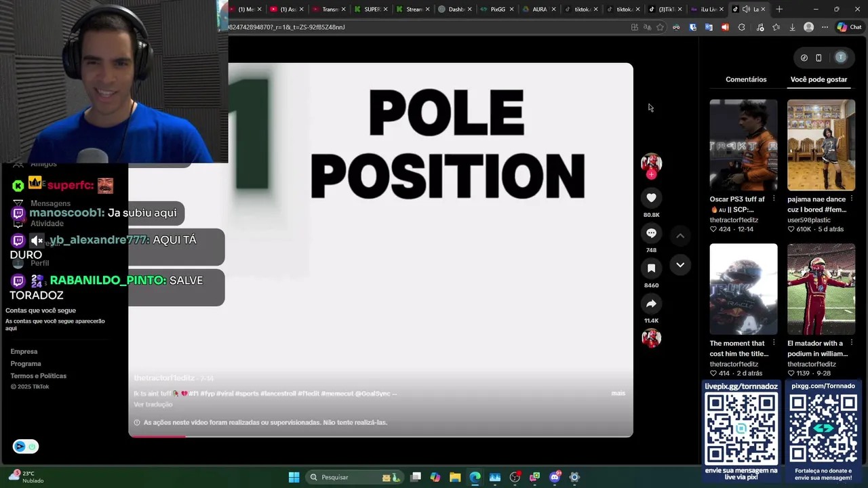Save the video with the bookmark icon
Image resolution: width=868 pixels, height=488 pixels.
pyautogui.click(x=651, y=268)
